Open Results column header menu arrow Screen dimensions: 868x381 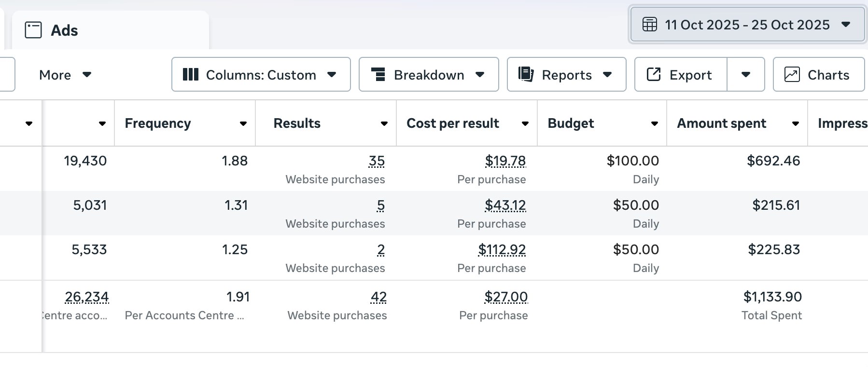coord(384,123)
